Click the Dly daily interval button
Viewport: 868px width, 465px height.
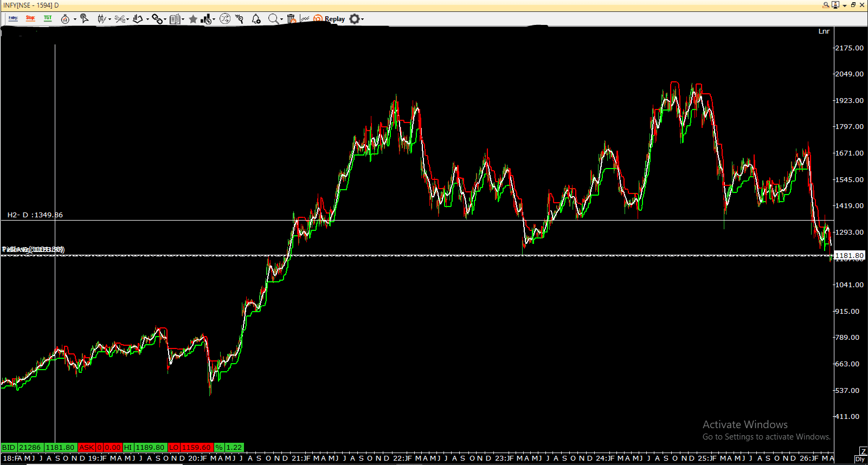pos(860,460)
